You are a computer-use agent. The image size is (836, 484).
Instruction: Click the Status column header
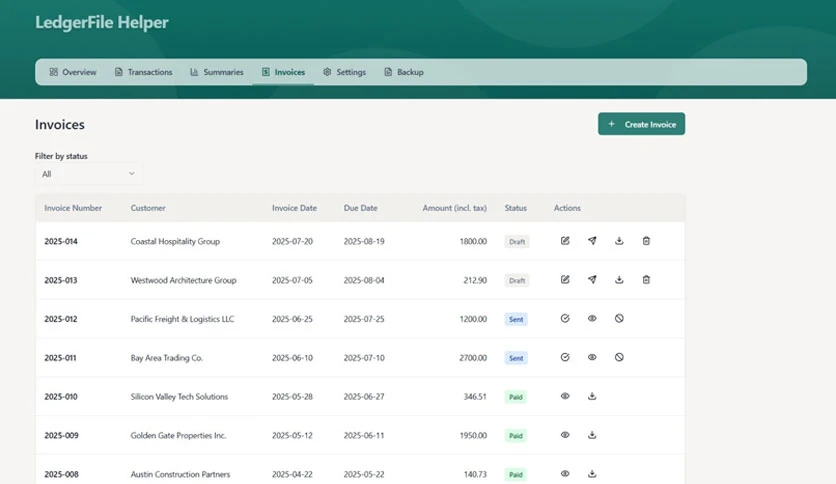tap(516, 208)
